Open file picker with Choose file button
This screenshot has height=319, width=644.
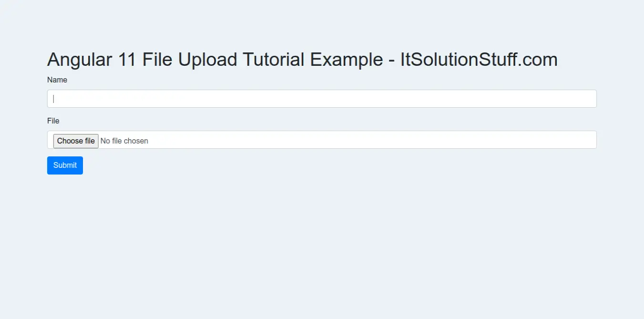[76, 141]
